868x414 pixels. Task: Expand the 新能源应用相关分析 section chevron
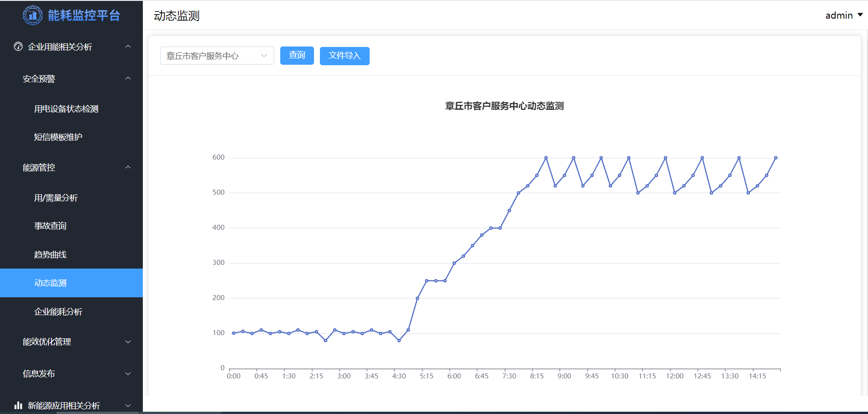pos(128,405)
